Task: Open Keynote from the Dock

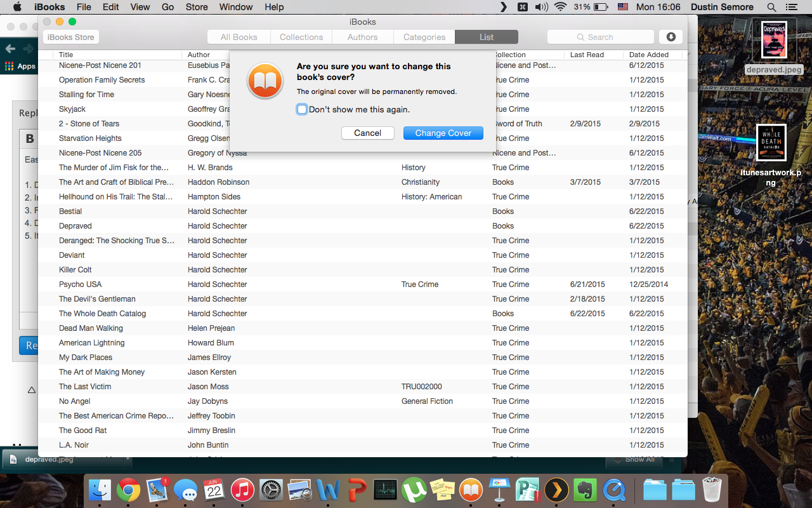Action: [499, 490]
